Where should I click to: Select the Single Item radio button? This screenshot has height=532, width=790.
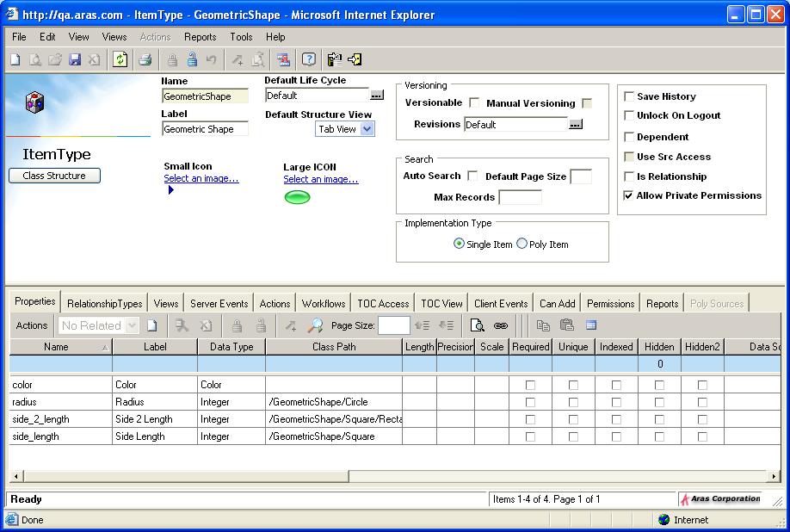tap(459, 244)
